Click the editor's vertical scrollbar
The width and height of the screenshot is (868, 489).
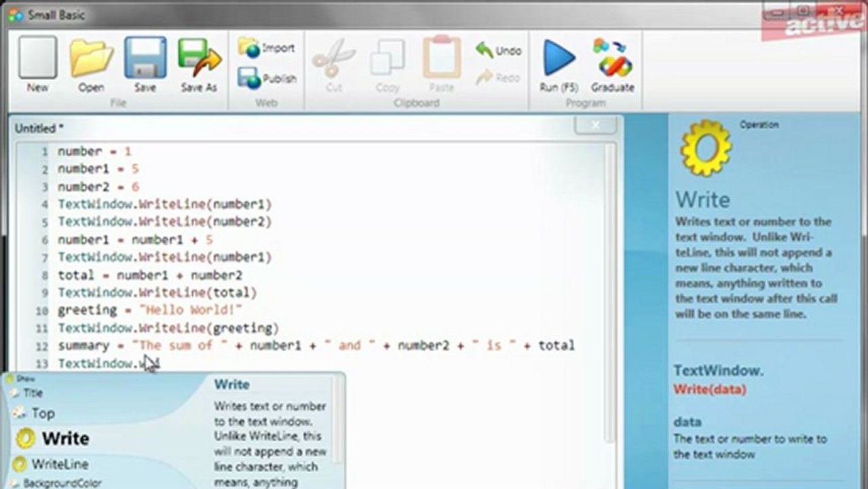coord(609,292)
